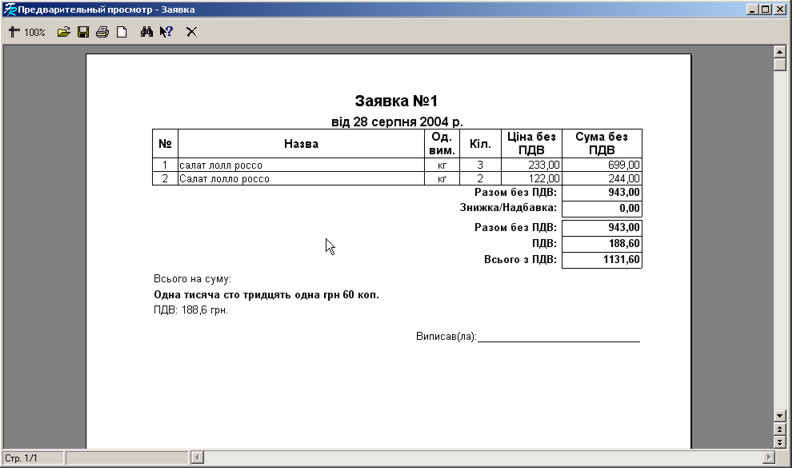This screenshot has width=792, height=468.
Task: Maximize the preview window
Action: 765,9
